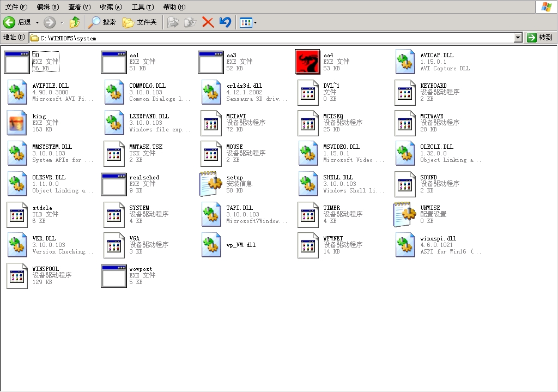Click the red Delete X icon
558x392 pixels.
pos(208,22)
